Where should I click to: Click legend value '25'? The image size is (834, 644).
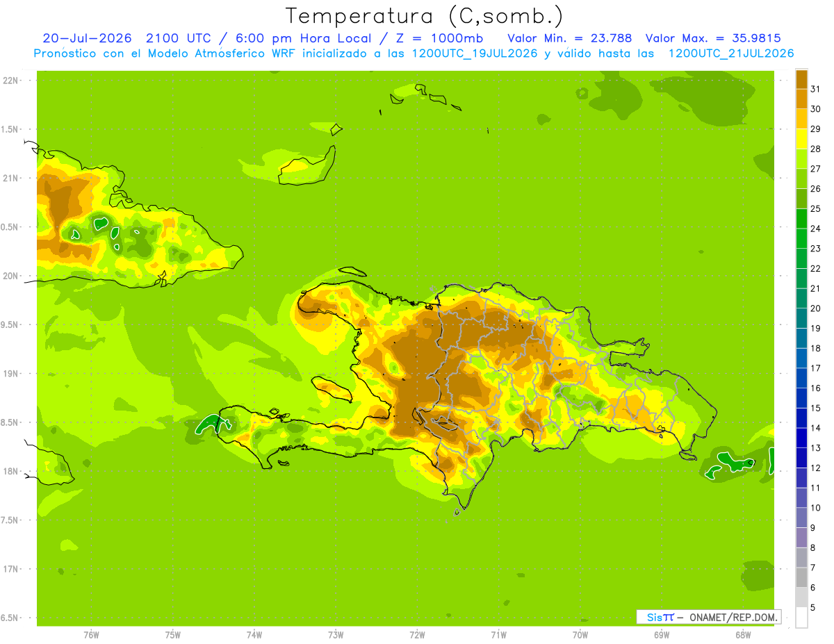click(815, 209)
